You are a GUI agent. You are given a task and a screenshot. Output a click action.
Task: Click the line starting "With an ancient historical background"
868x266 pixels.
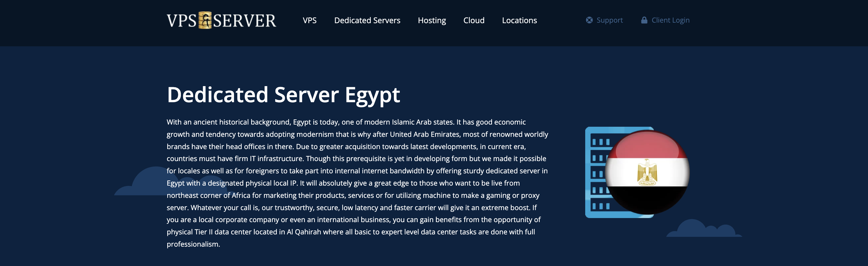(346, 122)
